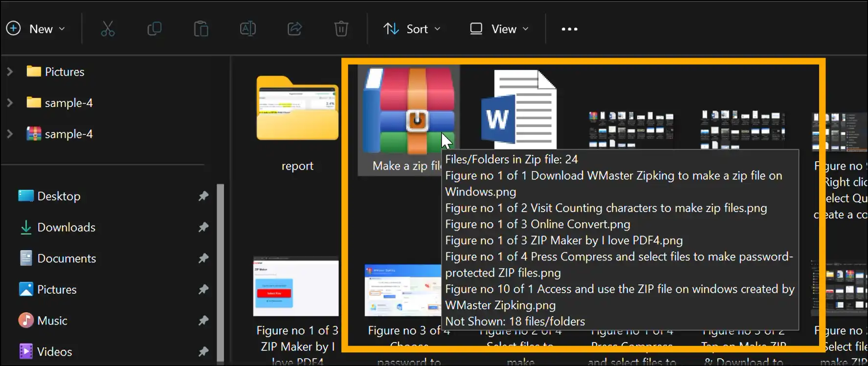Screen dimensions: 868x366
Task: Click the Paste clipboard icon
Action: pos(201,29)
